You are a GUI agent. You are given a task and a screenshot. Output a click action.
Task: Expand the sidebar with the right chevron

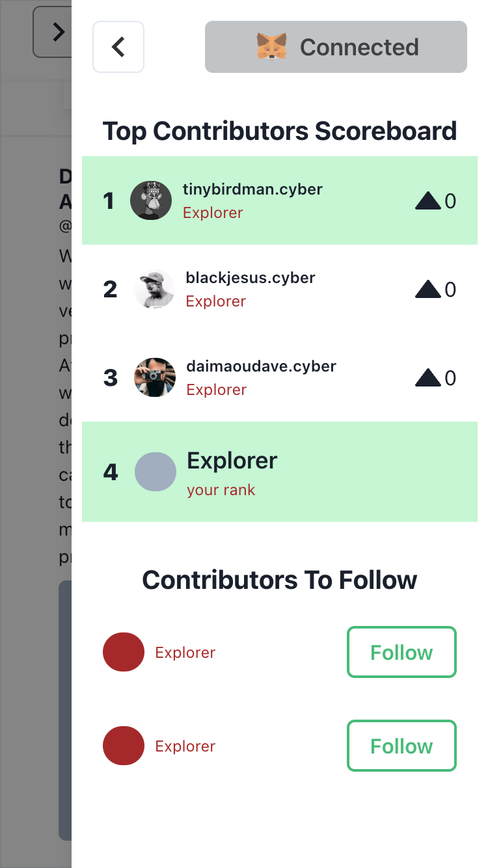click(x=59, y=32)
